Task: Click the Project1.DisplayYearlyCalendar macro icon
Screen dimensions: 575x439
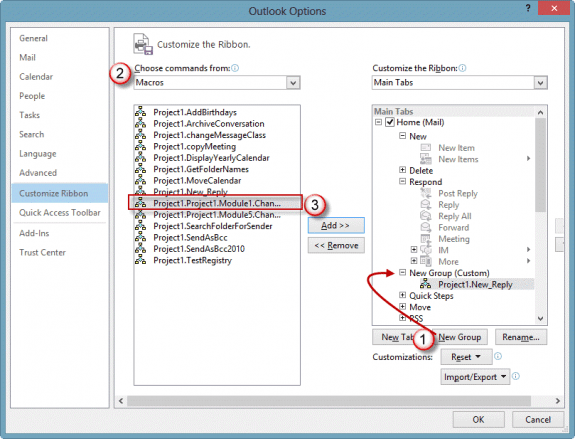Action: tap(140, 157)
